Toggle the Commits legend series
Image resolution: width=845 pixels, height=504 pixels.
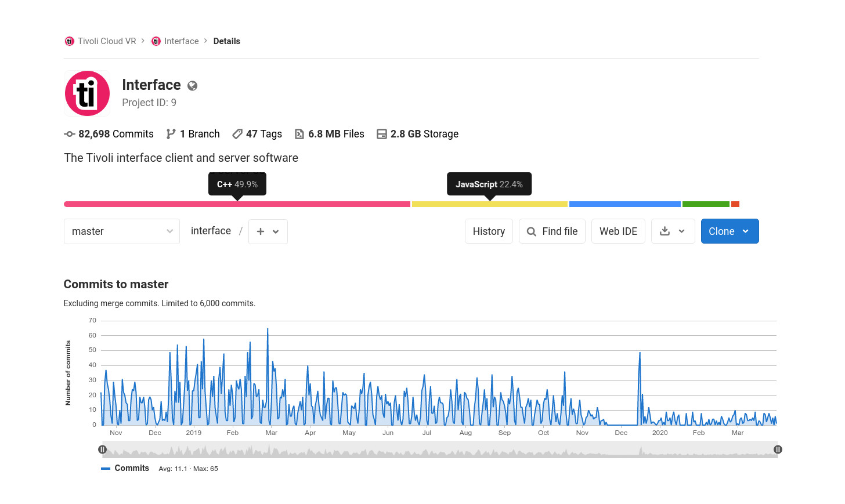point(125,468)
